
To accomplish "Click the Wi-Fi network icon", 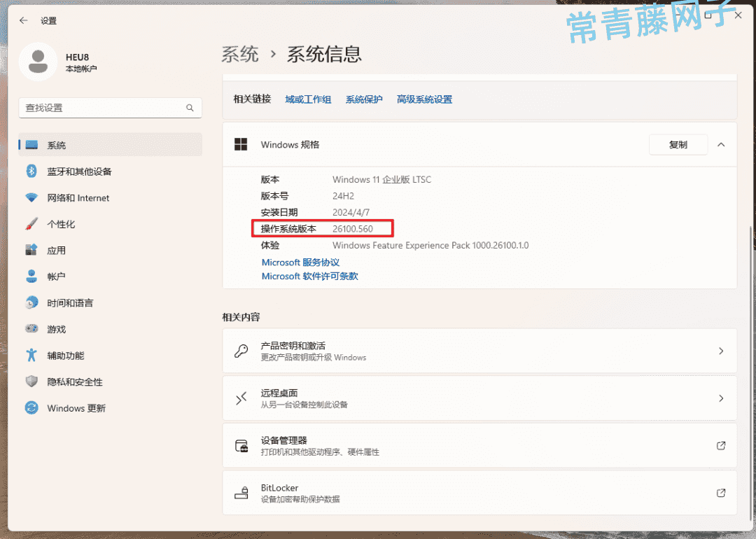I will [x=31, y=197].
